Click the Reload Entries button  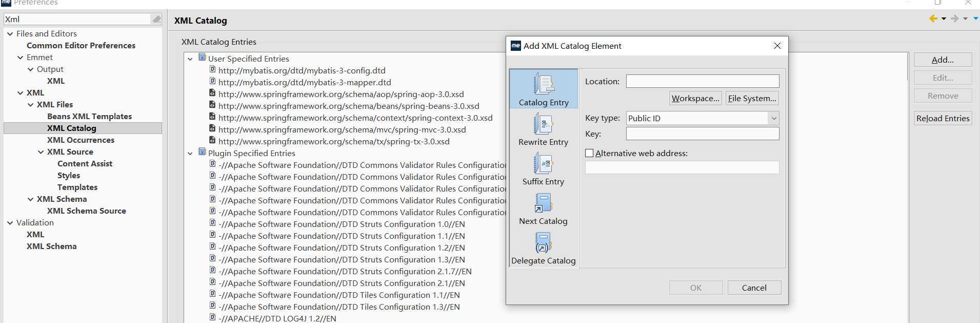(x=943, y=118)
